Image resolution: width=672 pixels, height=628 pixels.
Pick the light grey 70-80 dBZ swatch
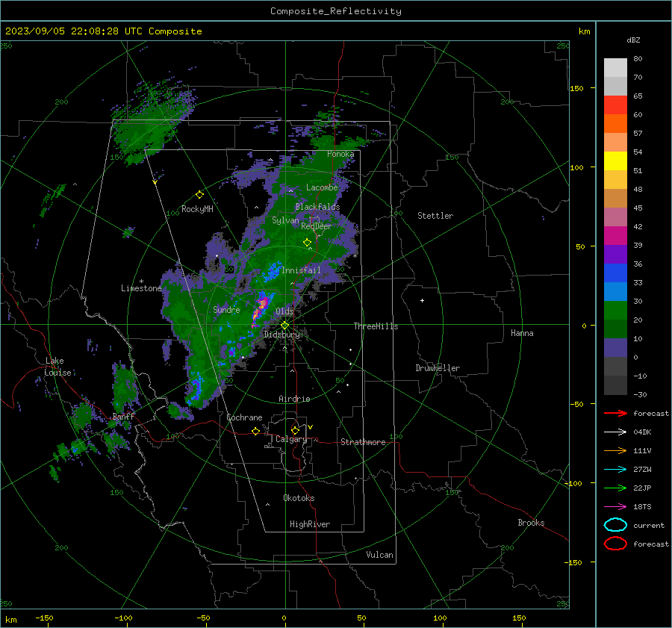pos(615,68)
